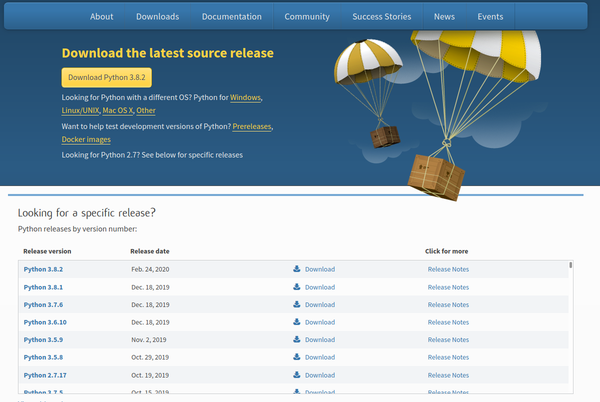
Task: Open the Downloads menu in navigation bar
Action: (158, 16)
